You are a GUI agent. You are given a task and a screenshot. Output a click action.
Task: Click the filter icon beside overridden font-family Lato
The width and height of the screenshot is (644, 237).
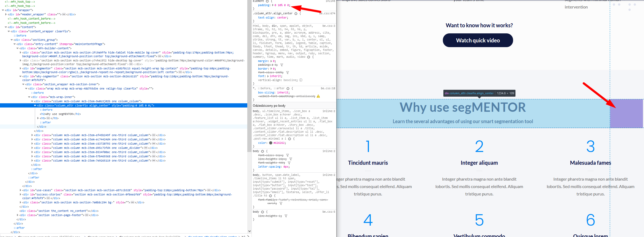pyautogui.click(x=281, y=203)
